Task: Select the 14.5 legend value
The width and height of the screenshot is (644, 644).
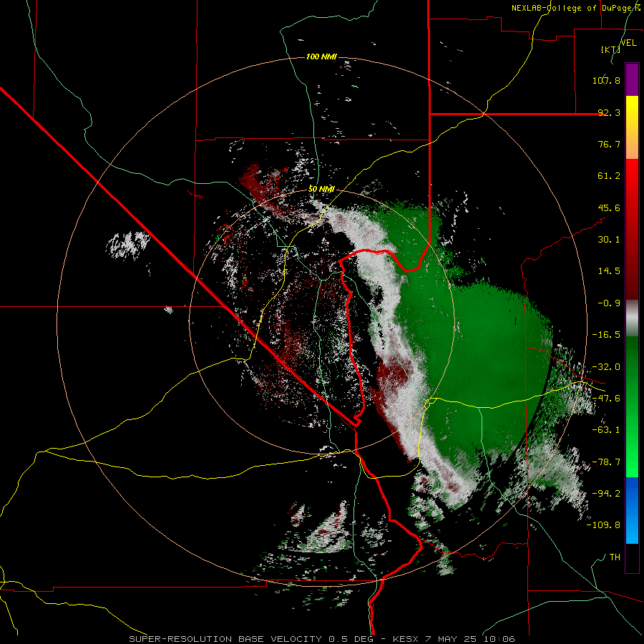Action: (x=609, y=271)
